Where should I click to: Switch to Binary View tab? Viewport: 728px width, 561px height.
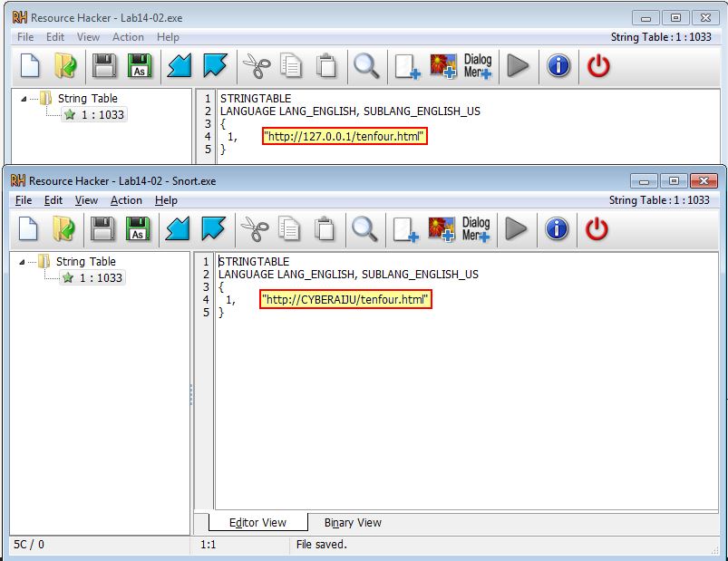[353, 523]
